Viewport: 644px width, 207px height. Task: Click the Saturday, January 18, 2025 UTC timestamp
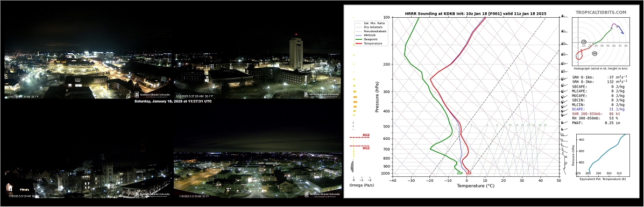coord(173,101)
